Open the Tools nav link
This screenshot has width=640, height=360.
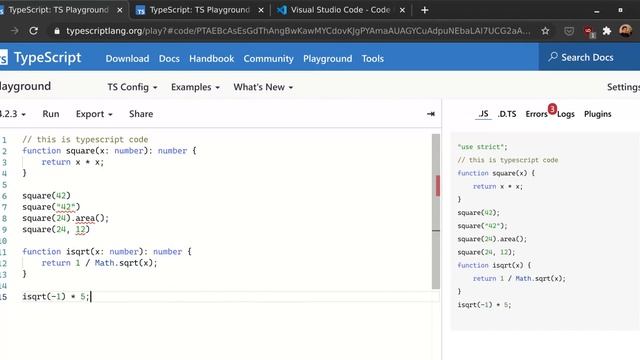coord(372,59)
